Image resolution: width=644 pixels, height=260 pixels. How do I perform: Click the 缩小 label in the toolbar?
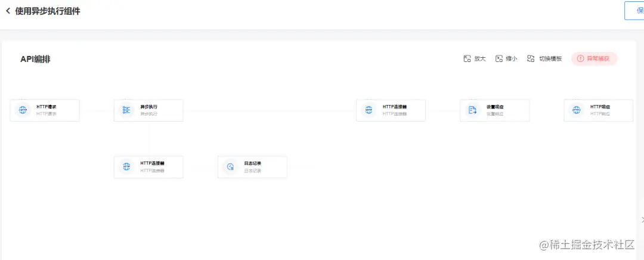pyautogui.click(x=512, y=58)
